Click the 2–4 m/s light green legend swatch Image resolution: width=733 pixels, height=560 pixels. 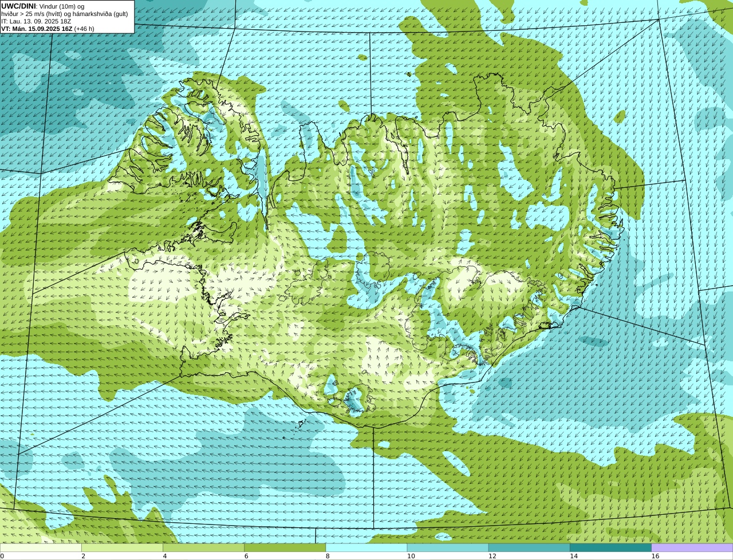tap(122, 548)
